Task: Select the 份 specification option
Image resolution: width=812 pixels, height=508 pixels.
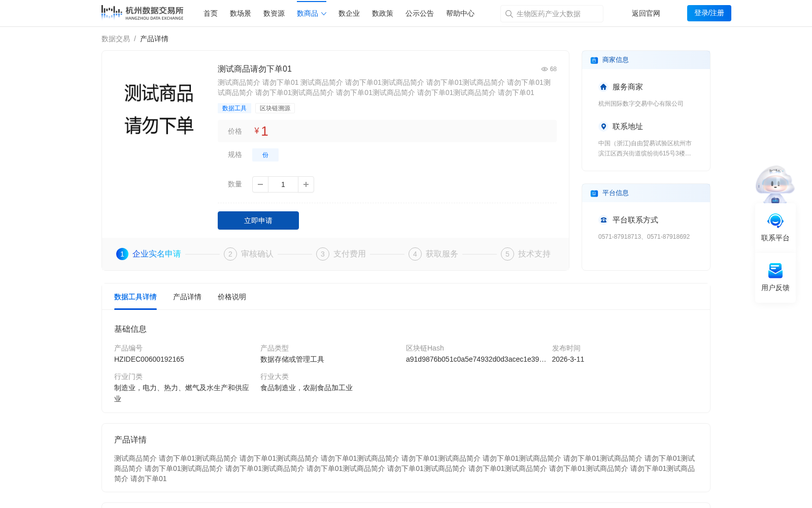Action: pyautogui.click(x=265, y=155)
